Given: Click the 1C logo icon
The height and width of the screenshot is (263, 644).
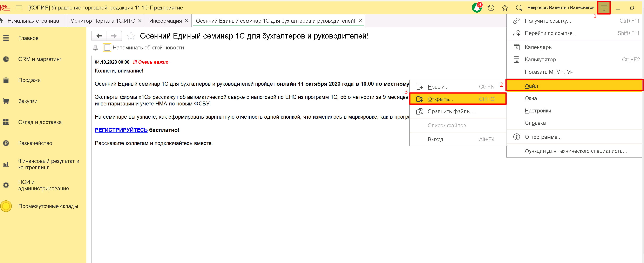Looking at the screenshot, I should coord(5,8).
